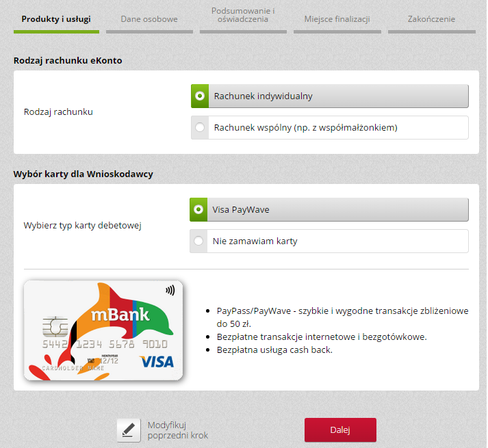Screen dimensions: 488x448
Task: Select the Rachunek wspólny radio option
Action: 330,127
